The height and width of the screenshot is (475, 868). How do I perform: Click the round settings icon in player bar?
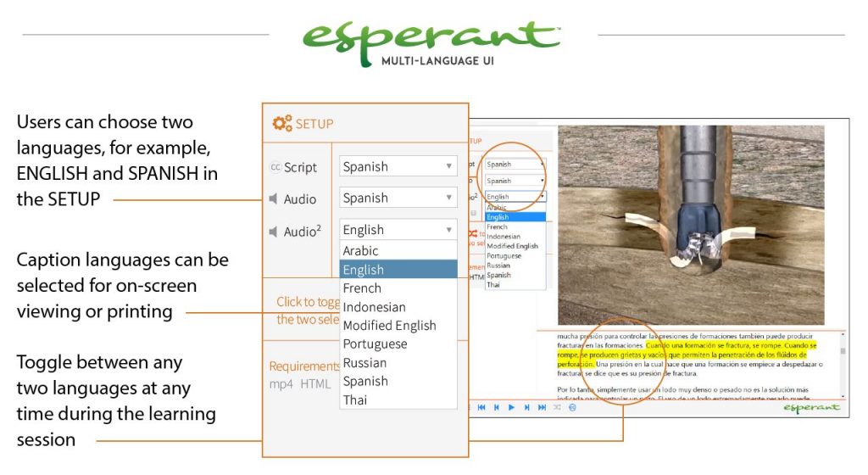[x=572, y=407]
